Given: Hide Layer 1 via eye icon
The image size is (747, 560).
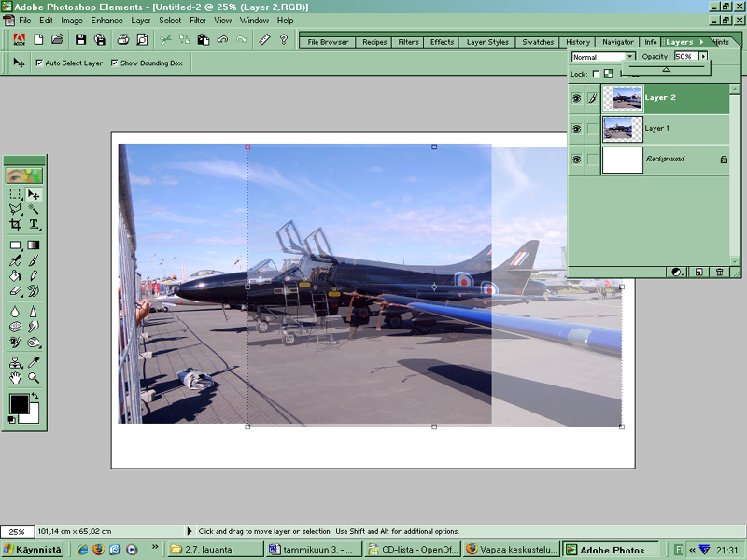Looking at the screenshot, I should click(576, 129).
